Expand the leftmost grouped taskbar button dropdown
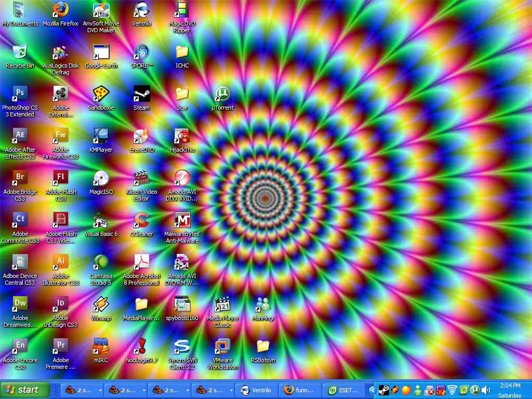 (x=100, y=390)
